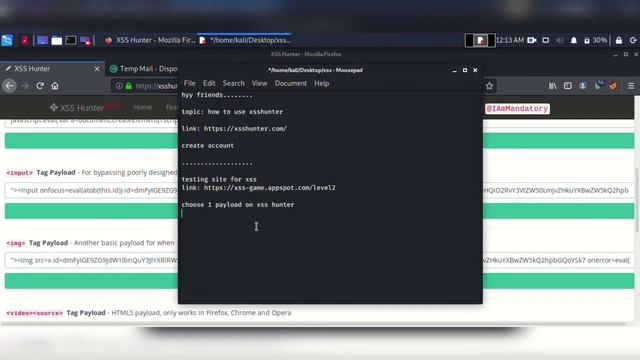Click the xss-game.appspot.com/level2 link line

coord(258,188)
